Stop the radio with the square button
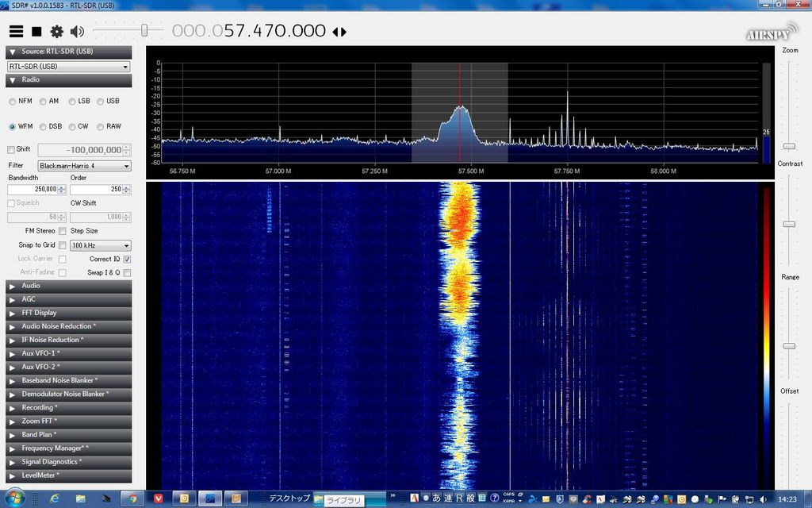This screenshot has height=508, width=812. 36,32
